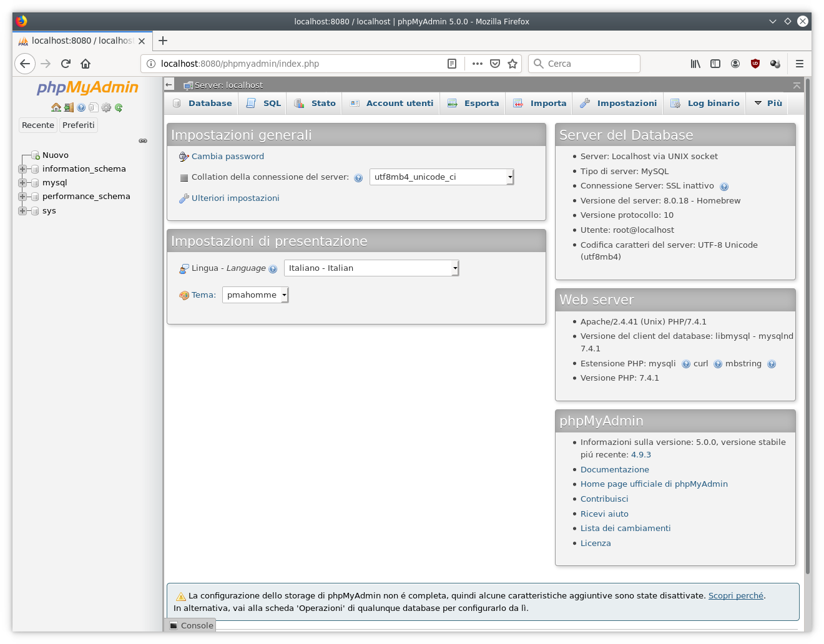The width and height of the screenshot is (824, 644).
Task: Go back using Firefox back arrow
Action: coord(25,64)
